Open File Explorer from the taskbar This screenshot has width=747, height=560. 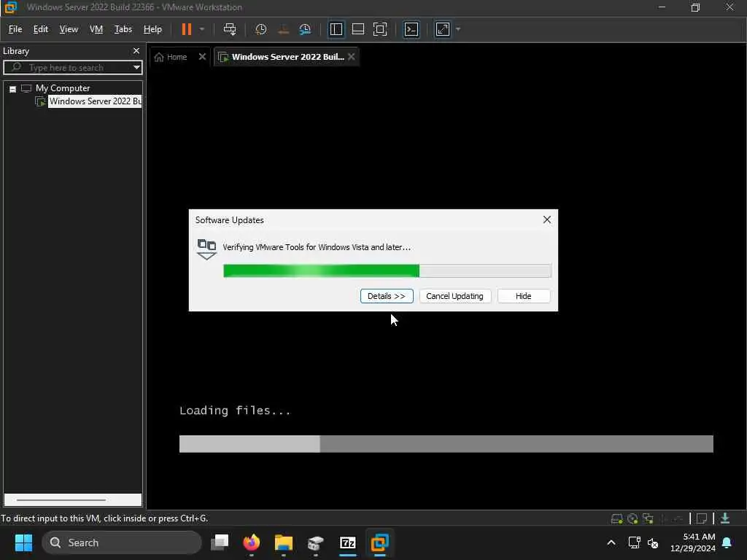coord(284,542)
